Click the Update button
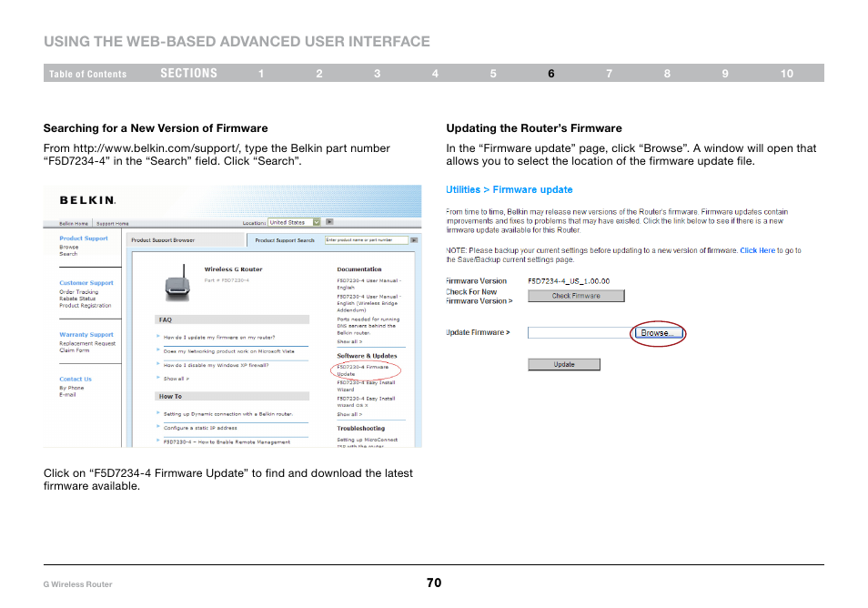The height and width of the screenshot is (608, 868). (x=564, y=364)
